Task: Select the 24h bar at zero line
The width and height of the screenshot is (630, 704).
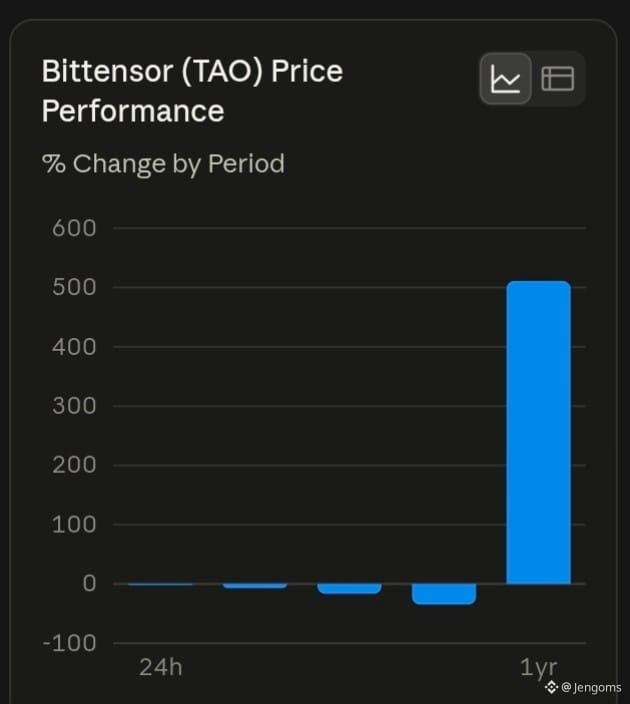Action: click(x=160, y=584)
